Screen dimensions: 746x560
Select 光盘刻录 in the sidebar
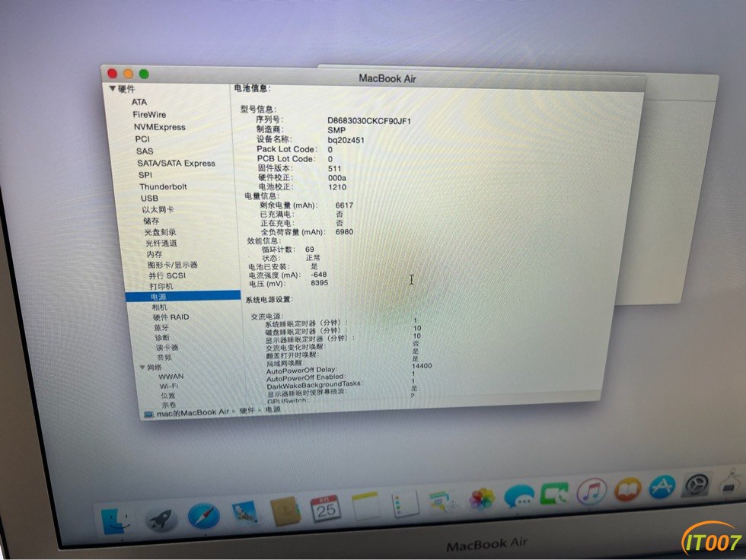coord(161,232)
